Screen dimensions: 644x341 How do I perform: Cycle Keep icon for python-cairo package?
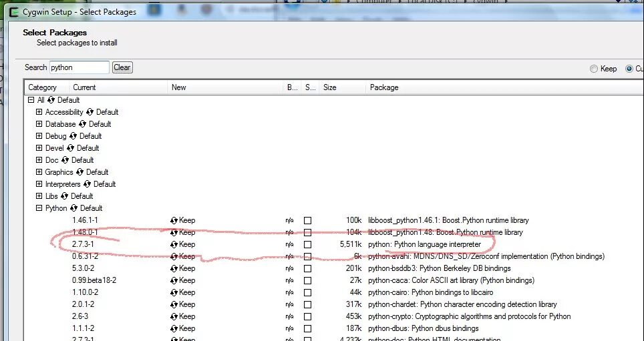coord(174,292)
